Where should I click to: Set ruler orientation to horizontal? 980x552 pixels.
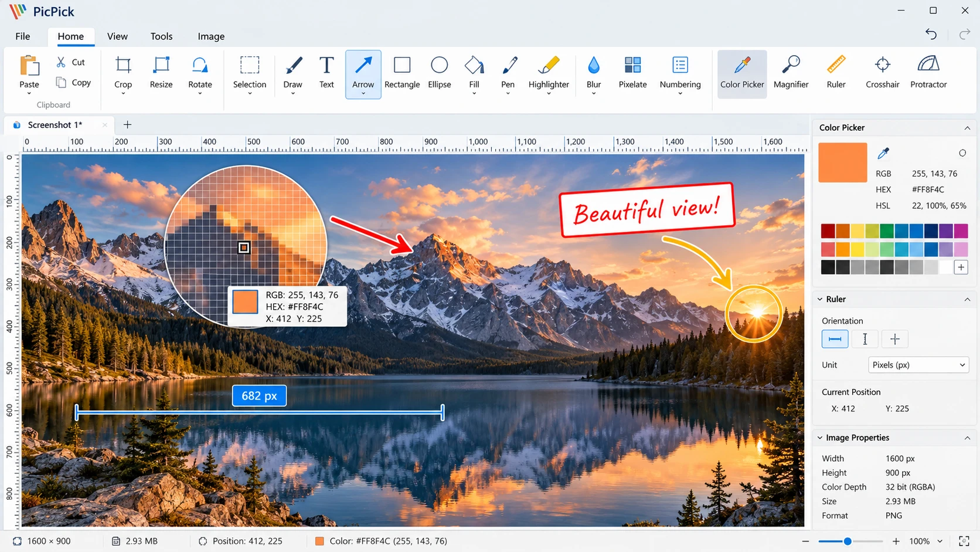(835, 339)
